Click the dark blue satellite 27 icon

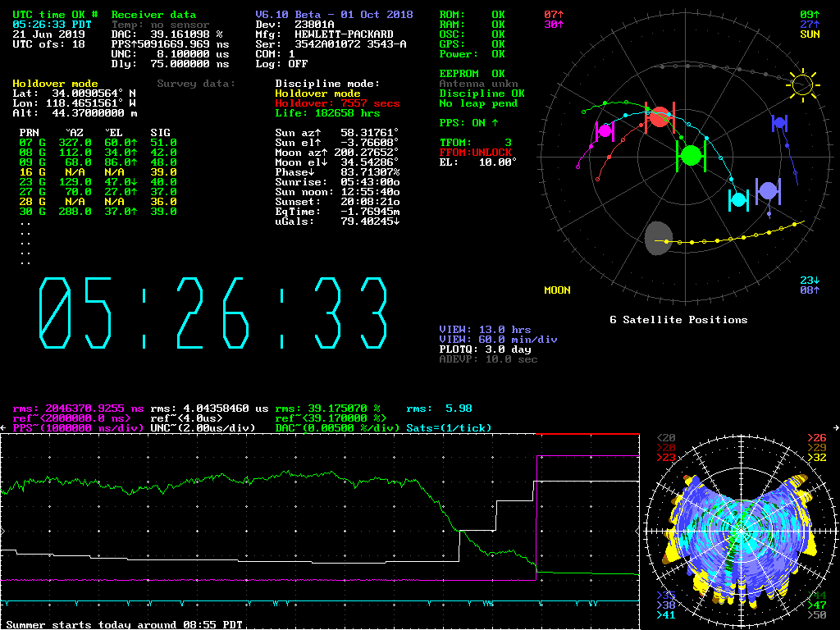click(779, 123)
